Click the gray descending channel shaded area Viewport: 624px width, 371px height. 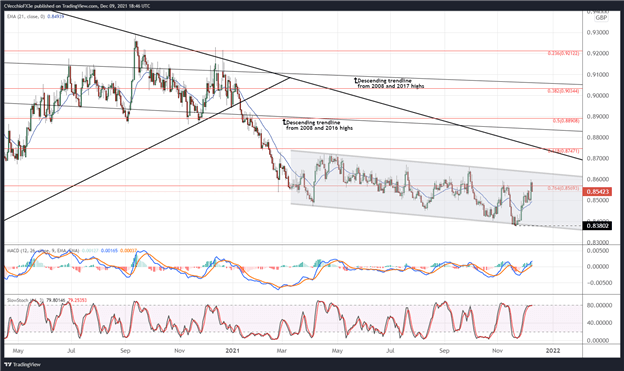[436, 190]
